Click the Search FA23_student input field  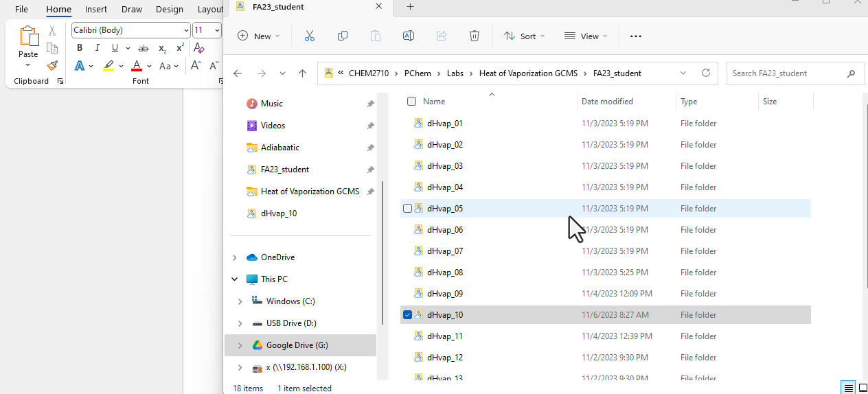[785, 73]
